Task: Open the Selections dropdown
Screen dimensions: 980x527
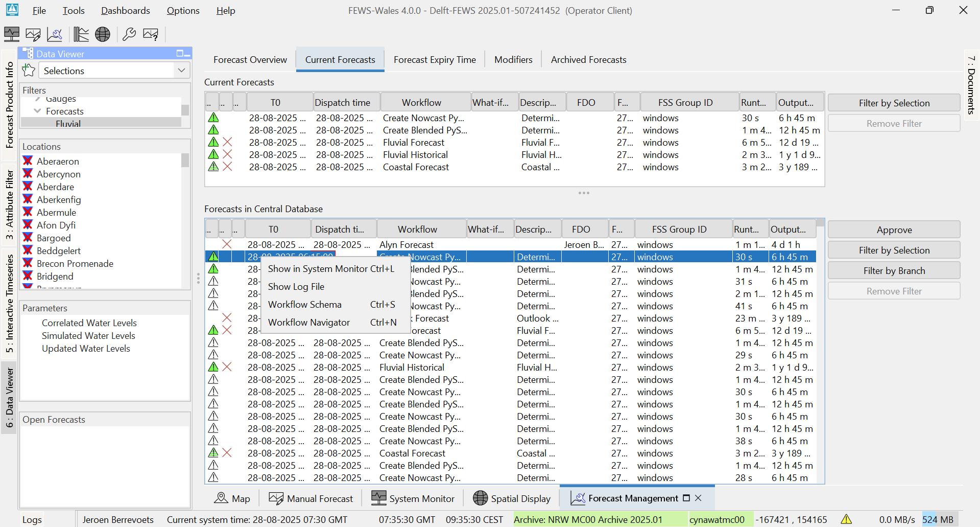Action: [181, 71]
